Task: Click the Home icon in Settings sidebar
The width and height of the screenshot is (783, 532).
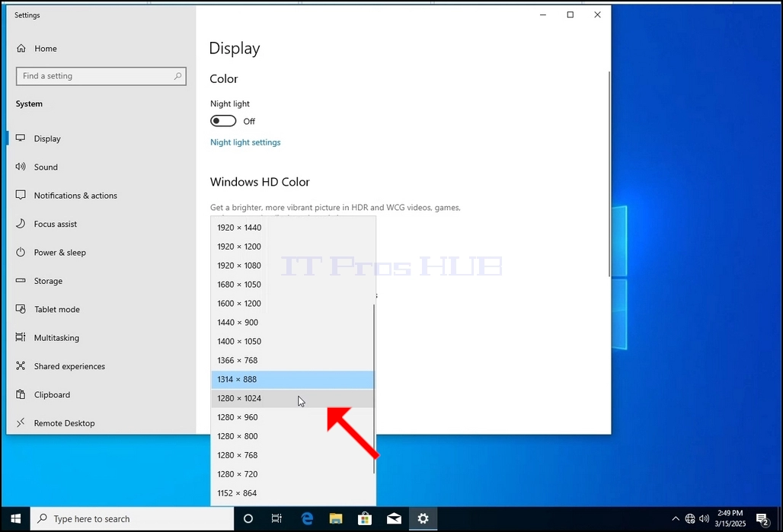Action: click(21, 49)
